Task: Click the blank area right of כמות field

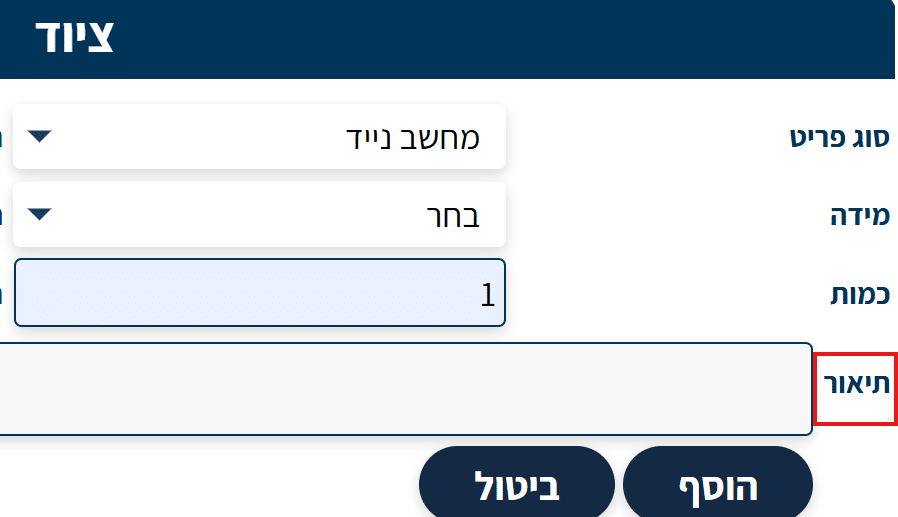Action: [x=660, y=293]
